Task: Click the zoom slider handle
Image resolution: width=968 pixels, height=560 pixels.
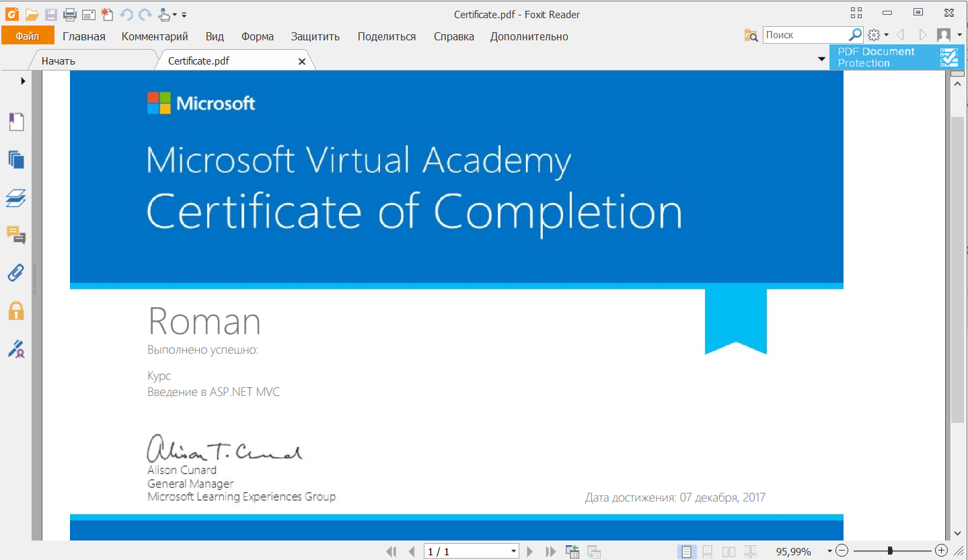Action: coord(890,551)
